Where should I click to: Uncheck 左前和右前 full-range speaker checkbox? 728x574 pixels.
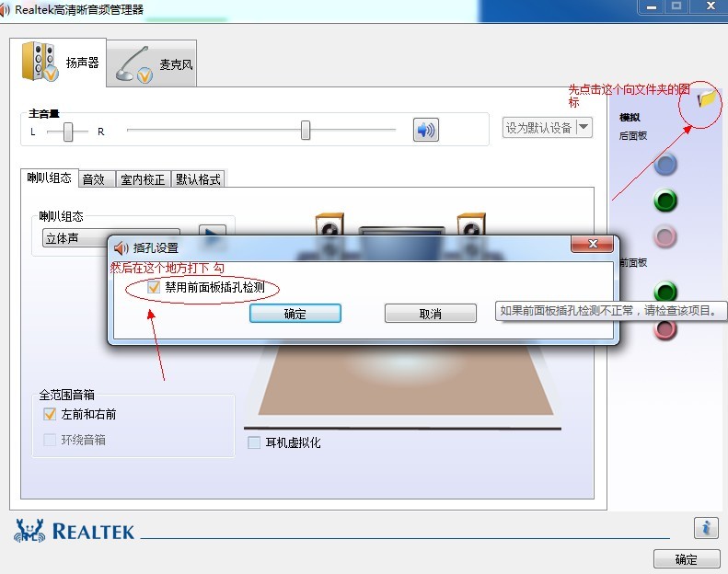(50, 414)
